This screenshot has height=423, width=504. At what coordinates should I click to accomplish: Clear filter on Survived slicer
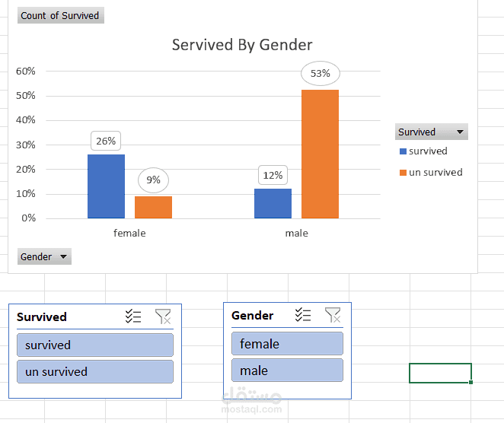(162, 317)
